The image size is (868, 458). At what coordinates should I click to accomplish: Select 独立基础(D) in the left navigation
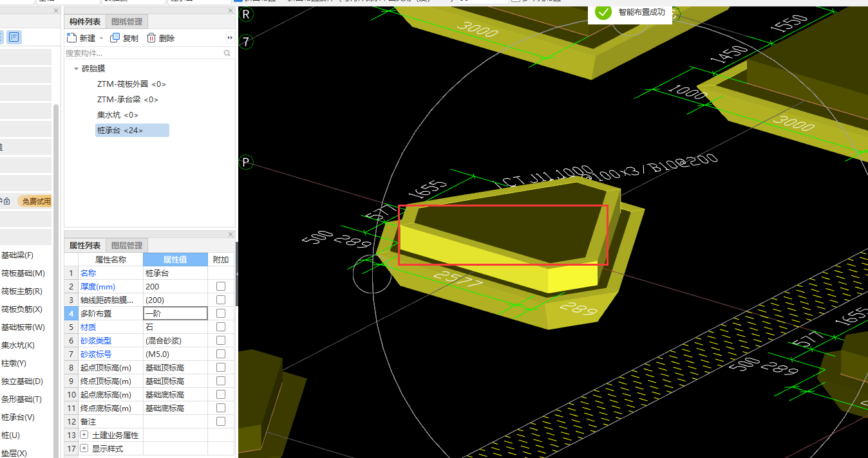tap(22, 381)
